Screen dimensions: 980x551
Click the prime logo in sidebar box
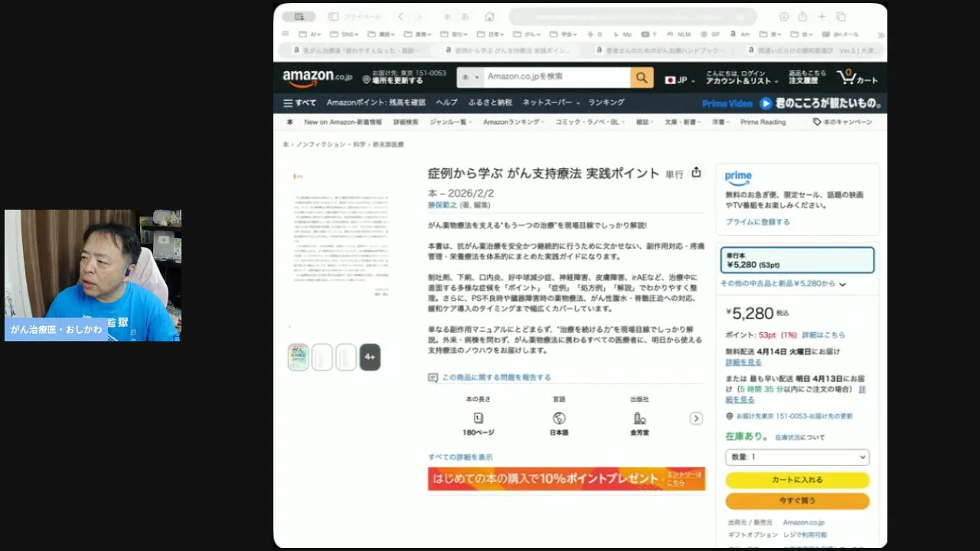point(738,178)
